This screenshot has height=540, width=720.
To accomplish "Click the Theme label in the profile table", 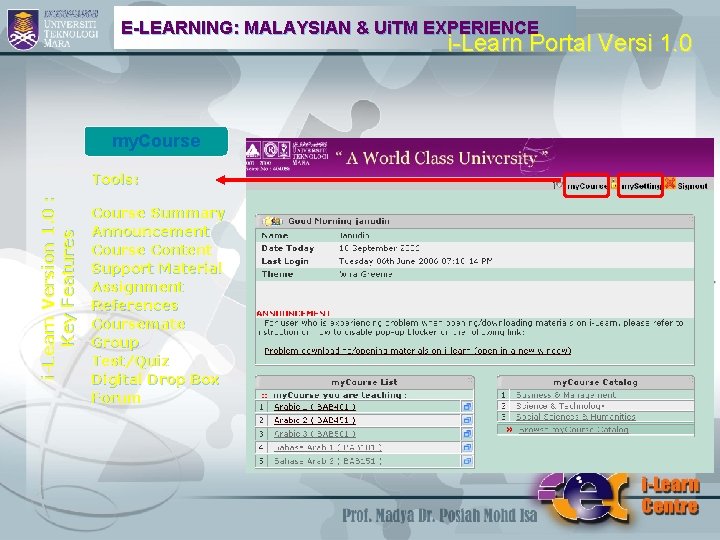I will coord(277,274).
